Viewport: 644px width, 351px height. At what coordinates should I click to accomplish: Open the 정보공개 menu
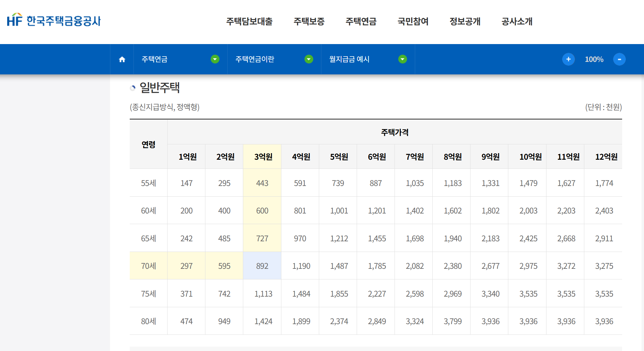point(465,21)
